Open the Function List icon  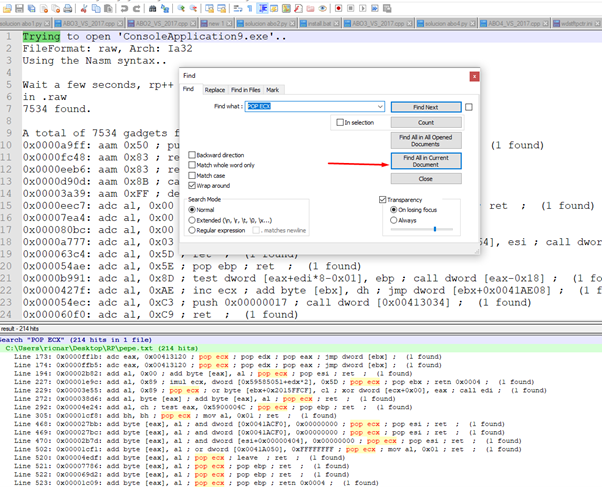coord(298,8)
